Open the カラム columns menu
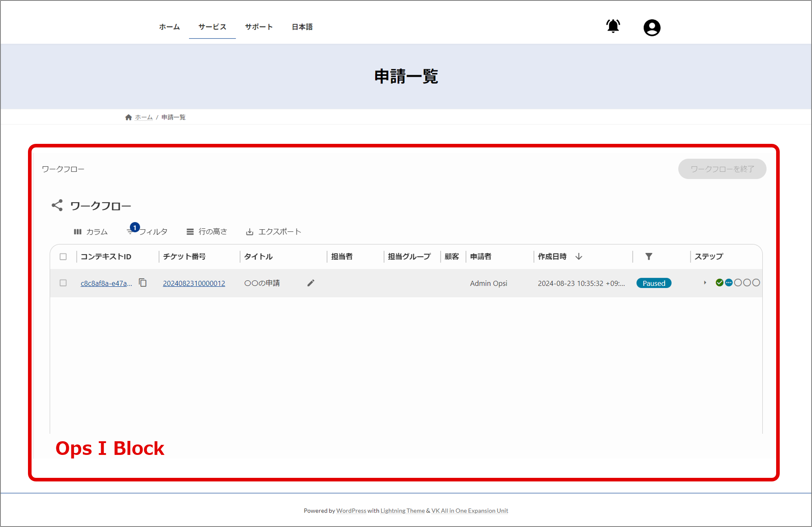The height and width of the screenshot is (527, 812). click(91, 232)
